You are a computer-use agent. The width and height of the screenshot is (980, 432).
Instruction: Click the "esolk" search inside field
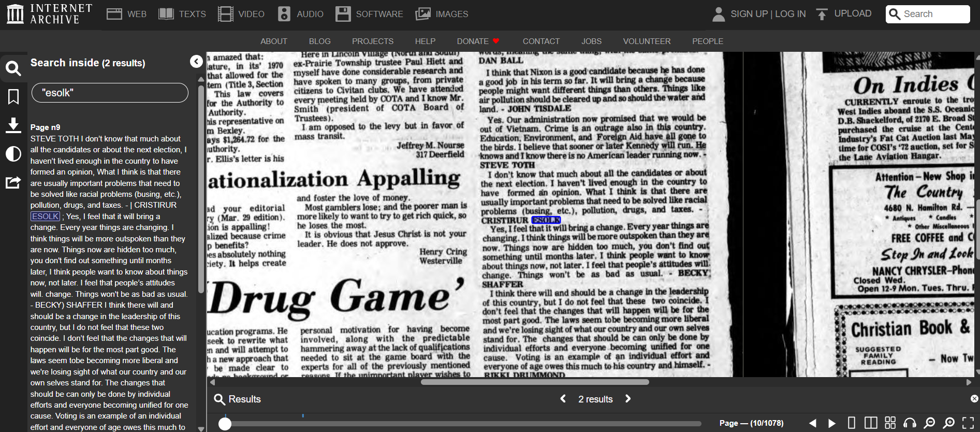pos(110,93)
